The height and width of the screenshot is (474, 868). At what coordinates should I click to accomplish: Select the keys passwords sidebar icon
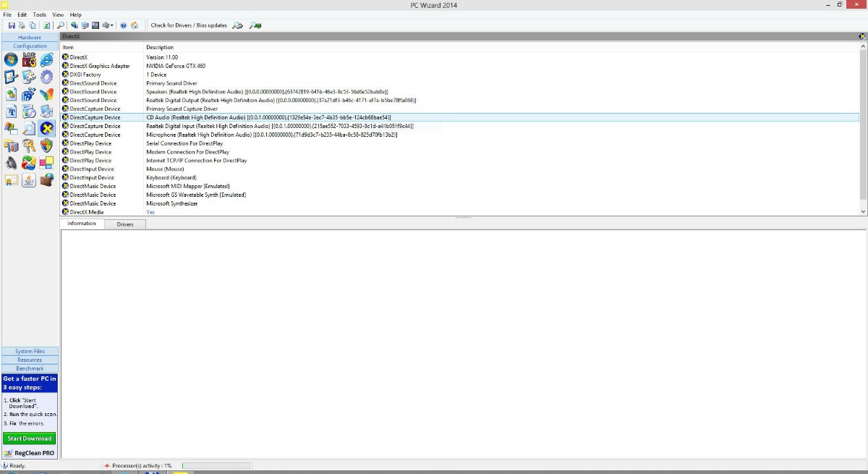[x=29, y=146]
